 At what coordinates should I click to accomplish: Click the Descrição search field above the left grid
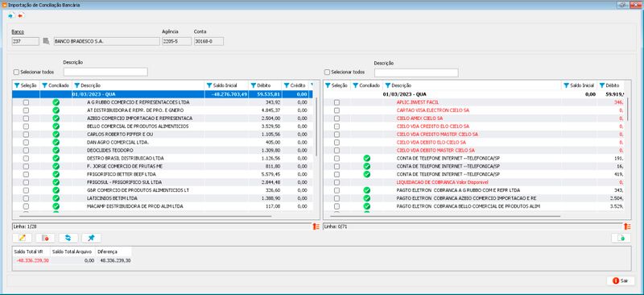(105, 72)
